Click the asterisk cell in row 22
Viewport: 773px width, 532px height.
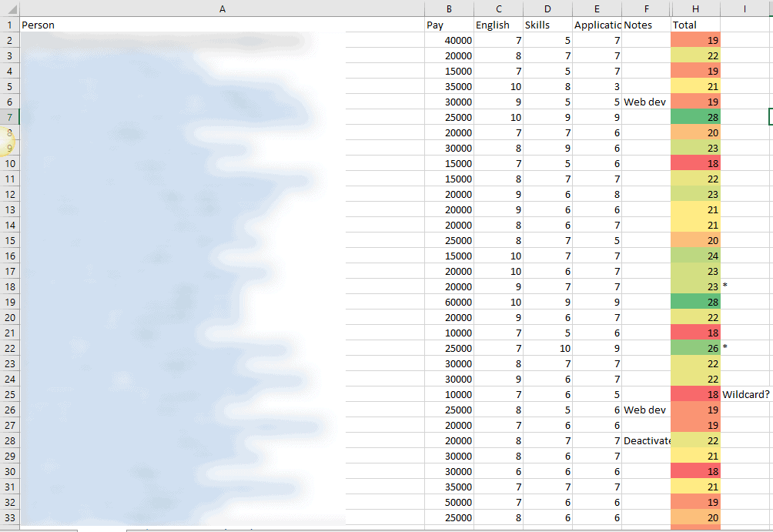click(746, 348)
